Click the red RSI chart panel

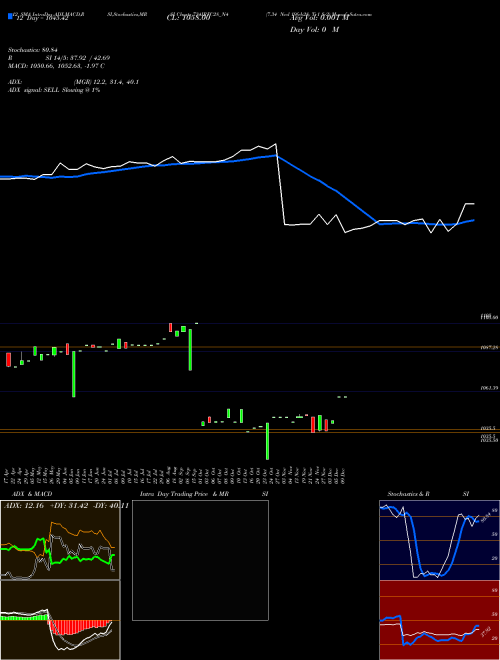[439, 620]
